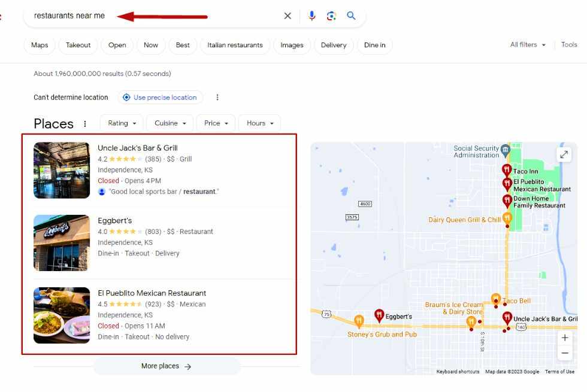This screenshot has height=392, width=587.
Task: Select the Dine in filter chip
Action: (x=375, y=45)
